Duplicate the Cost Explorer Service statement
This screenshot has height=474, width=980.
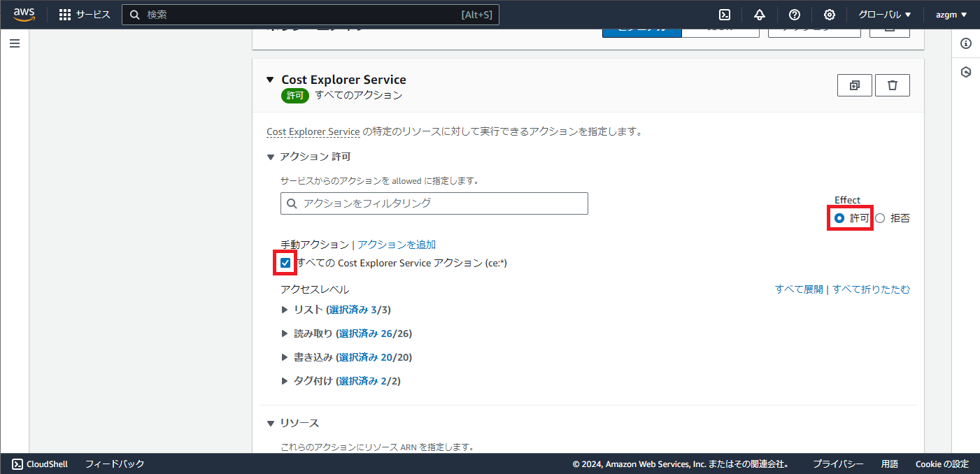point(854,85)
